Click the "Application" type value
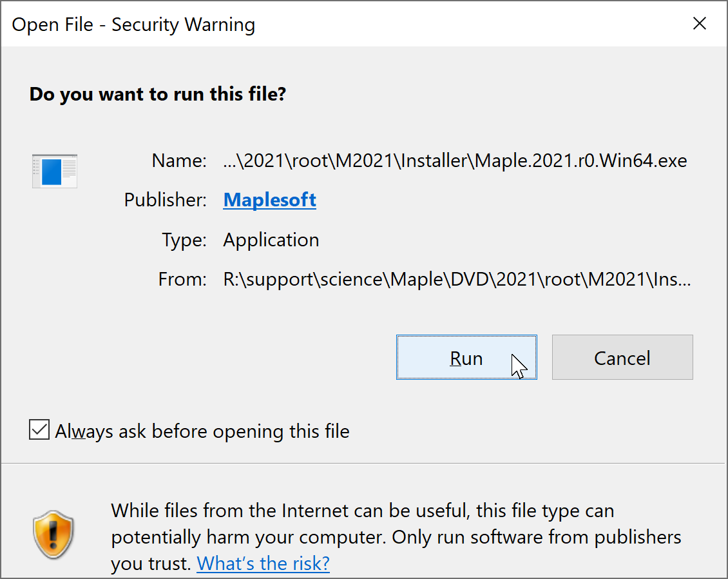This screenshot has height=579, width=728. [x=271, y=240]
